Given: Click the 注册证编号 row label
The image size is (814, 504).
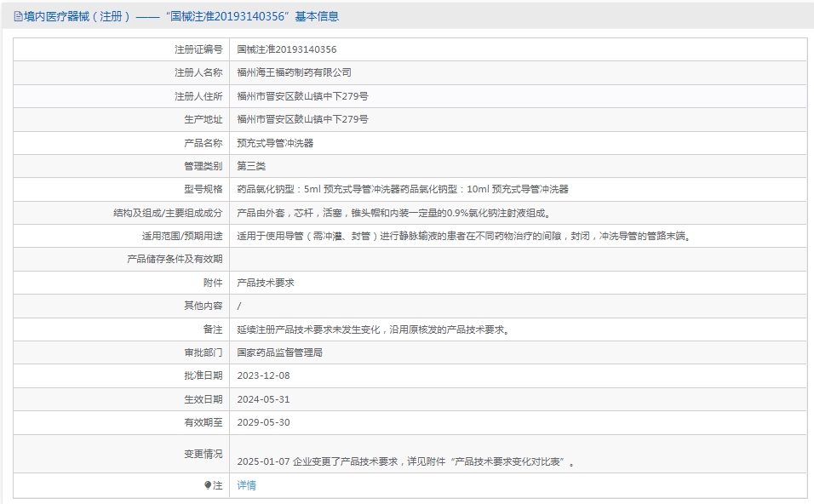Looking at the screenshot, I should tap(198, 49).
